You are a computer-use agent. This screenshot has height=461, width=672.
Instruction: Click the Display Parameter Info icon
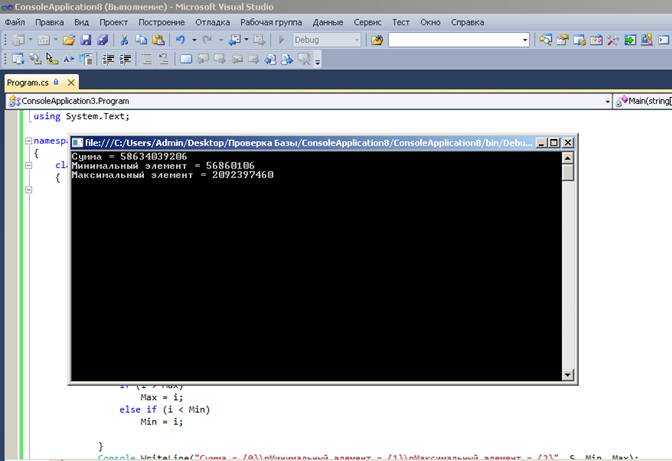(35, 59)
